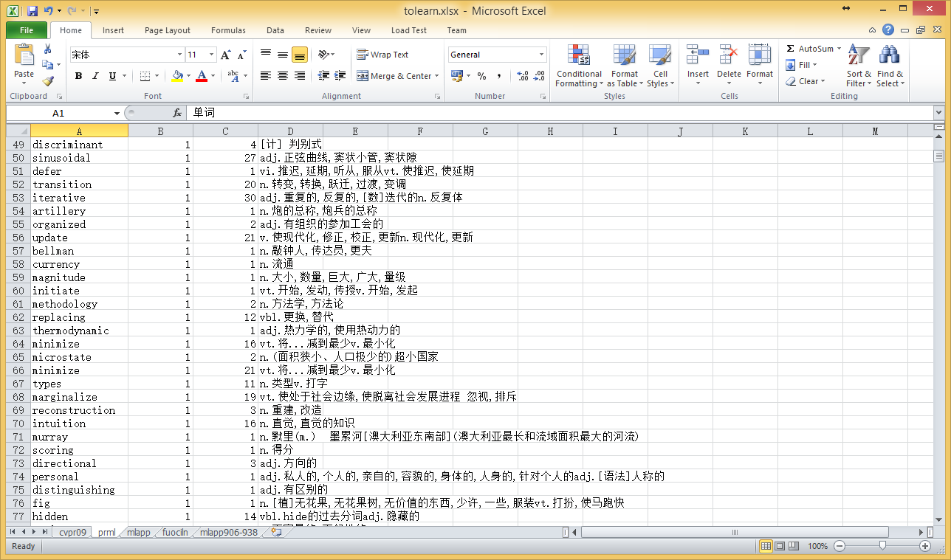Open the Font dialog launcher
This screenshot has height=560, width=951.
coord(247,97)
